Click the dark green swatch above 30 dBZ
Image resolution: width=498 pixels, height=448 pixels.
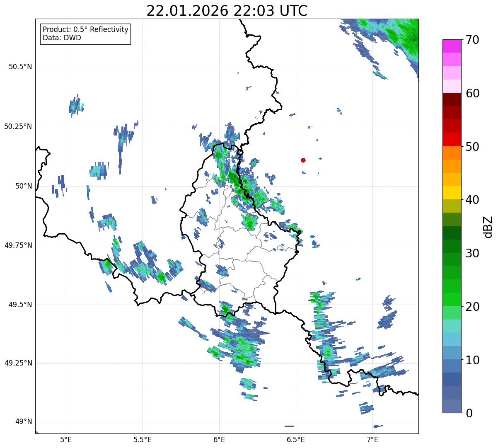coord(452,246)
